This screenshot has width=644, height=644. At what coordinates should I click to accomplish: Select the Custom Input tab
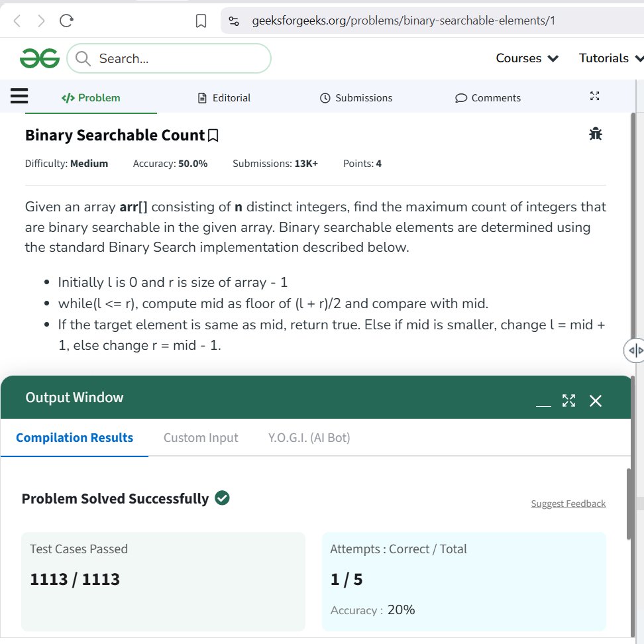pyautogui.click(x=201, y=438)
